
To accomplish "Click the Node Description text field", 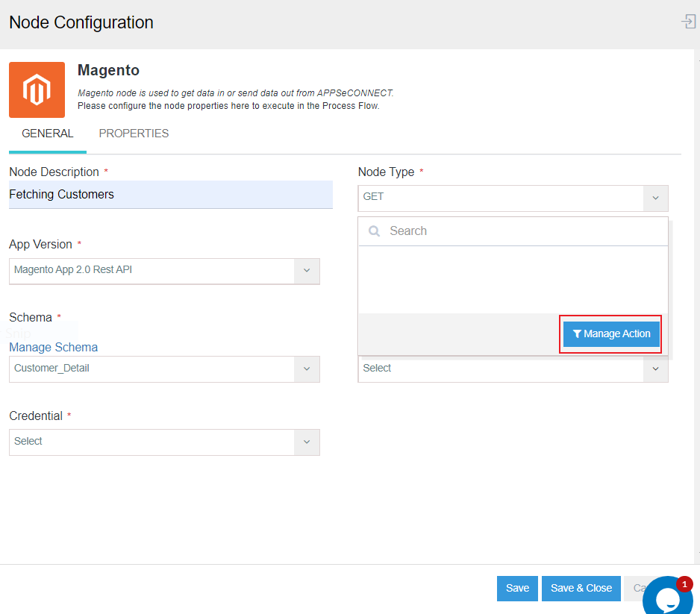I will pyautogui.click(x=170, y=195).
